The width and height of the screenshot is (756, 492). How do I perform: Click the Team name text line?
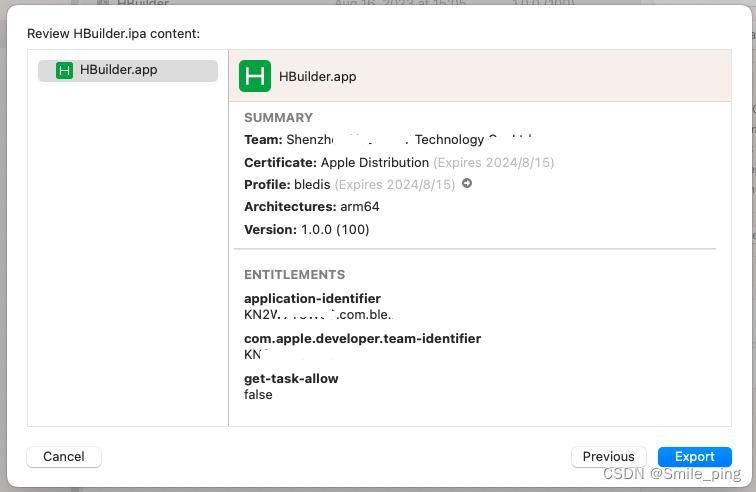click(388, 139)
